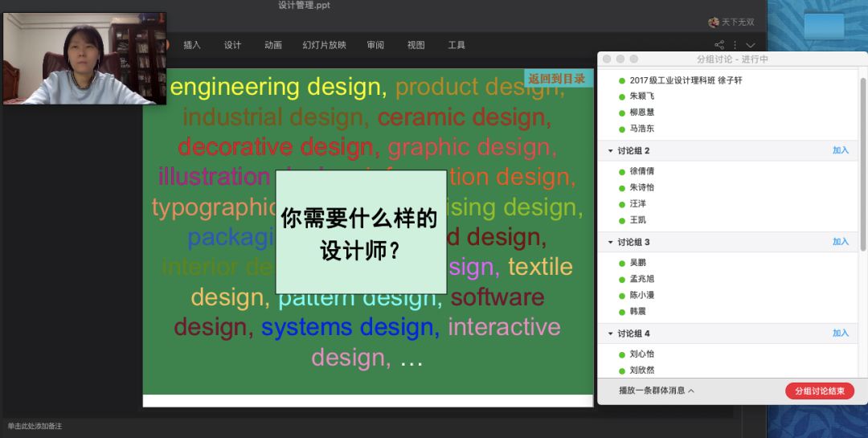Click the green status dot beside 徐倩倩
The height and width of the screenshot is (438, 868).
[x=622, y=171]
